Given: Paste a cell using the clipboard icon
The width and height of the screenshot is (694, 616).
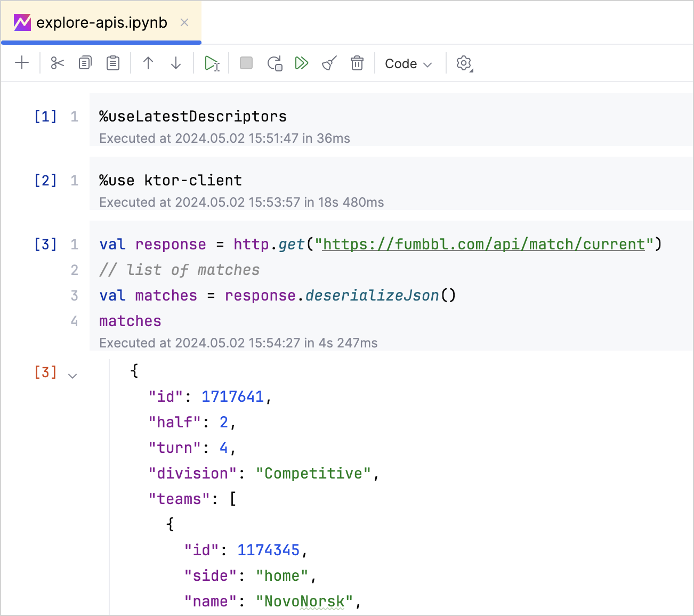Looking at the screenshot, I should pos(112,63).
